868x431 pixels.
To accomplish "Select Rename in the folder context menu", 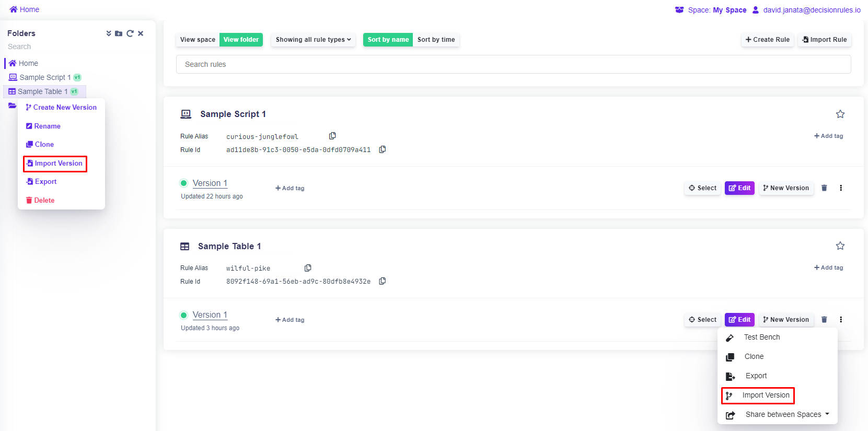I will tap(47, 126).
